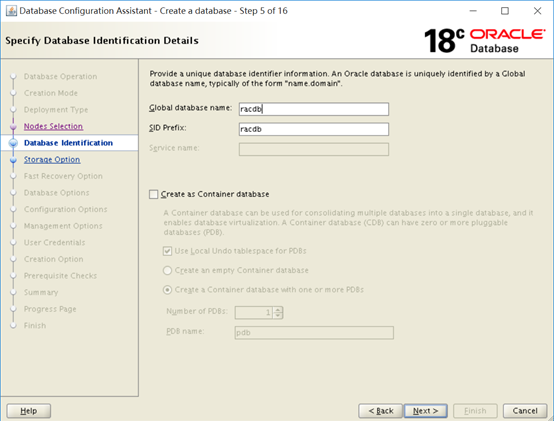Open the Storage Option step
Viewport: 554px width, 421px height.
pos(52,160)
